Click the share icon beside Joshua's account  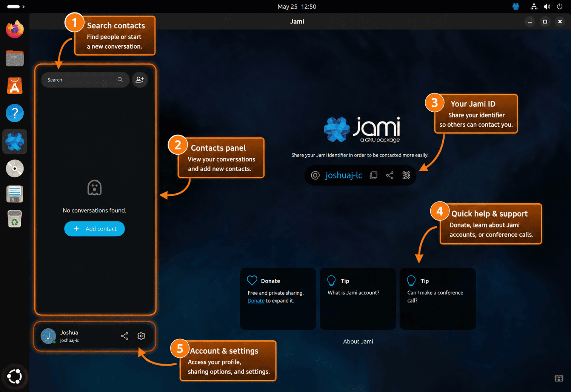124,336
